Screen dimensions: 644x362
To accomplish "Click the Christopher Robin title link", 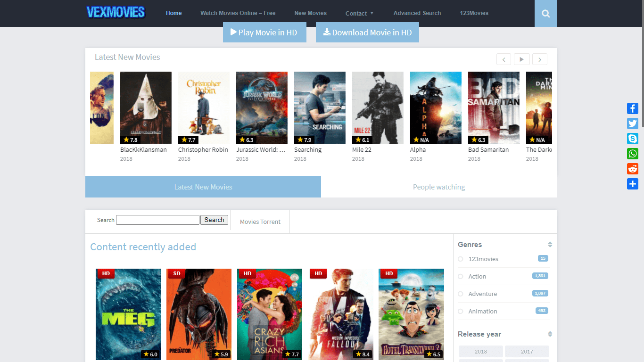I will pyautogui.click(x=203, y=149).
